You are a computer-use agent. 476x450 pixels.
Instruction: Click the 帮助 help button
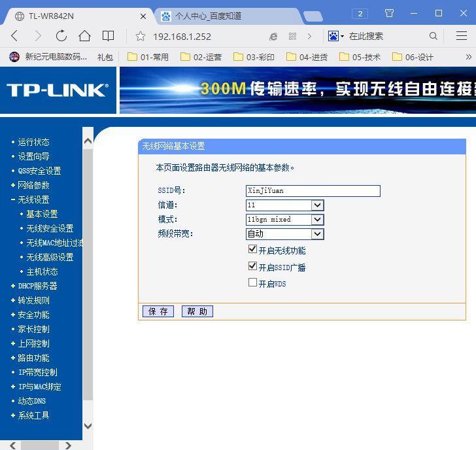(x=197, y=311)
